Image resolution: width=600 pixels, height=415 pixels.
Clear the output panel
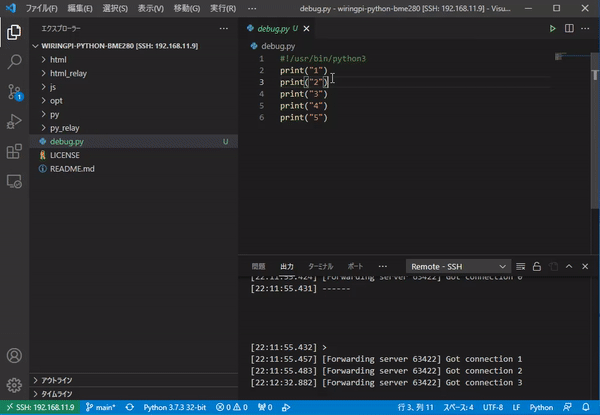[520, 267]
